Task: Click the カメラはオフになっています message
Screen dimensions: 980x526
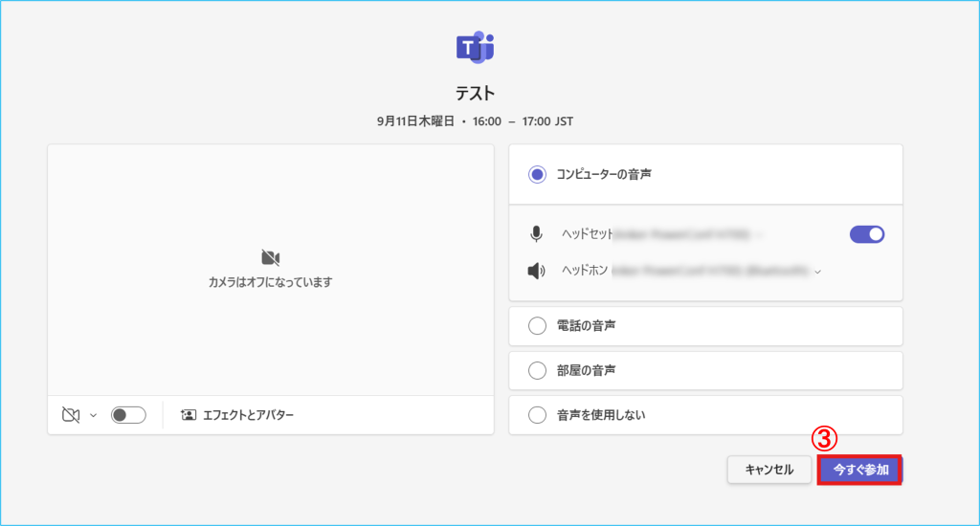Action: [x=271, y=282]
